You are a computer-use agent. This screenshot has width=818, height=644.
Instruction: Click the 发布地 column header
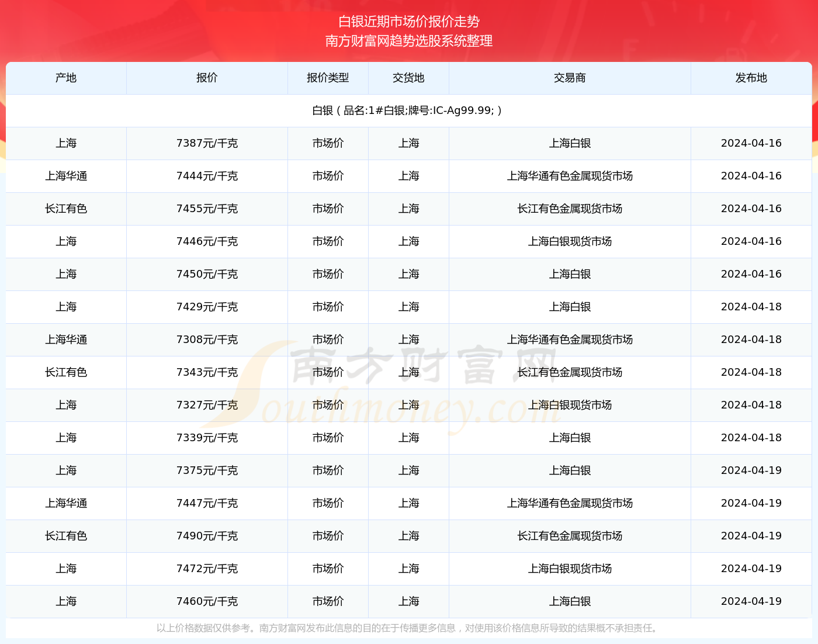pos(751,78)
